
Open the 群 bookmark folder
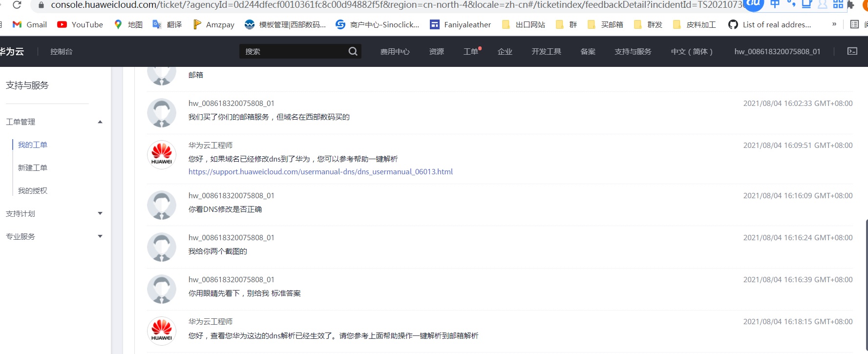click(566, 24)
